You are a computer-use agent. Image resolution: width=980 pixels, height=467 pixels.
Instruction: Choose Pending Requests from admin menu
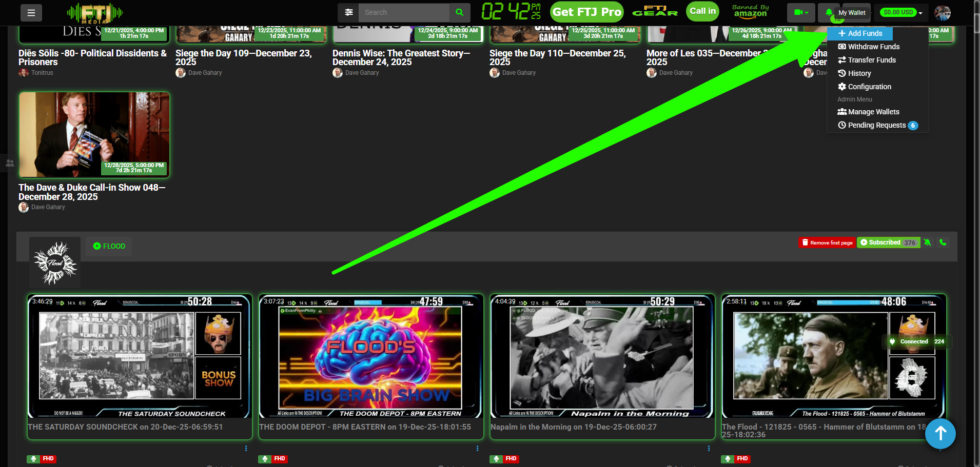coord(876,125)
